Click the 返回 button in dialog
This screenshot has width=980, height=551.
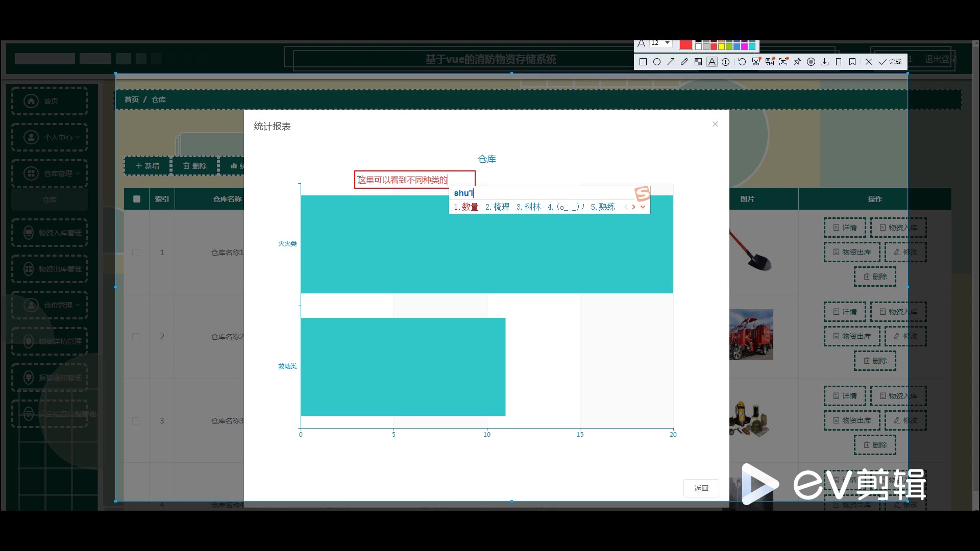click(x=701, y=488)
